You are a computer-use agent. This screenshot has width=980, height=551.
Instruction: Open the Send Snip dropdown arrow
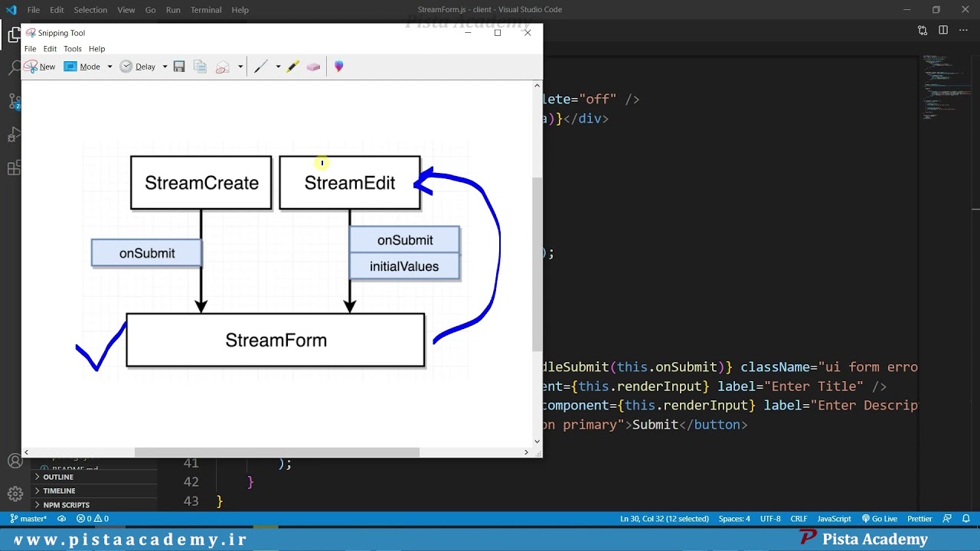(240, 67)
